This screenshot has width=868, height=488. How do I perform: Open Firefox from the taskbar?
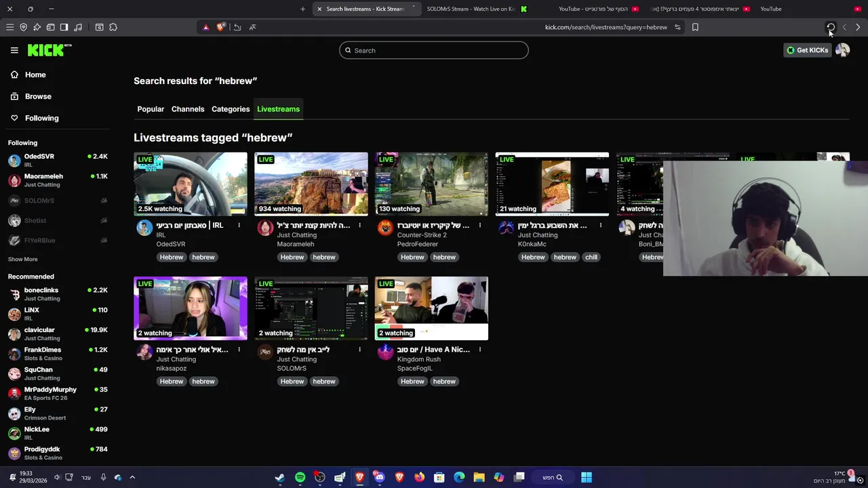pyautogui.click(x=419, y=477)
